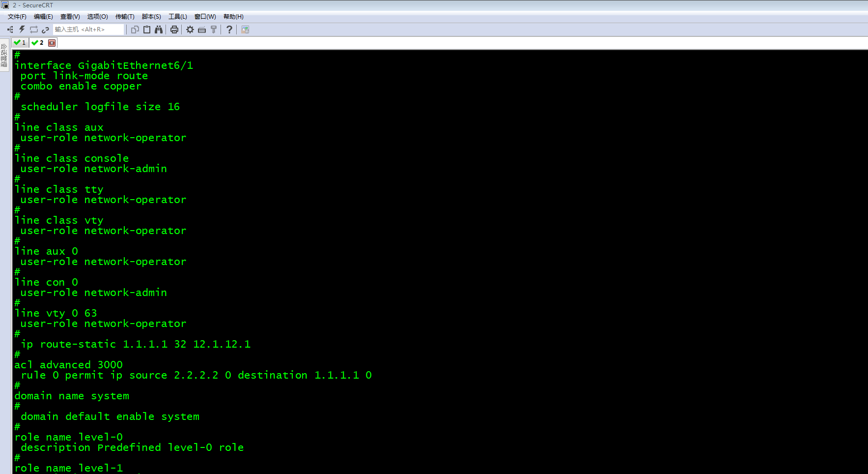Screen dimensions: 868x474
Task: Click the line 'description Predefined level-0 role'
Action: pyautogui.click(x=132, y=447)
